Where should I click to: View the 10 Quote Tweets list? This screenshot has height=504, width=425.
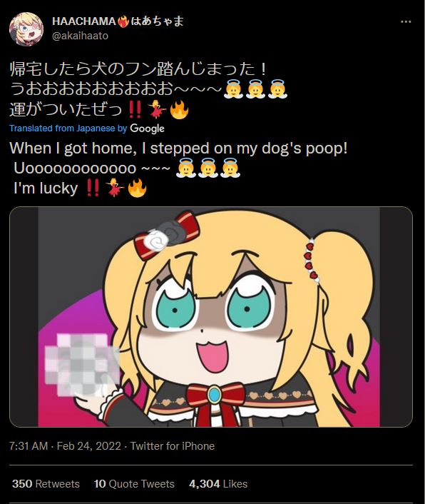click(134, 484)
